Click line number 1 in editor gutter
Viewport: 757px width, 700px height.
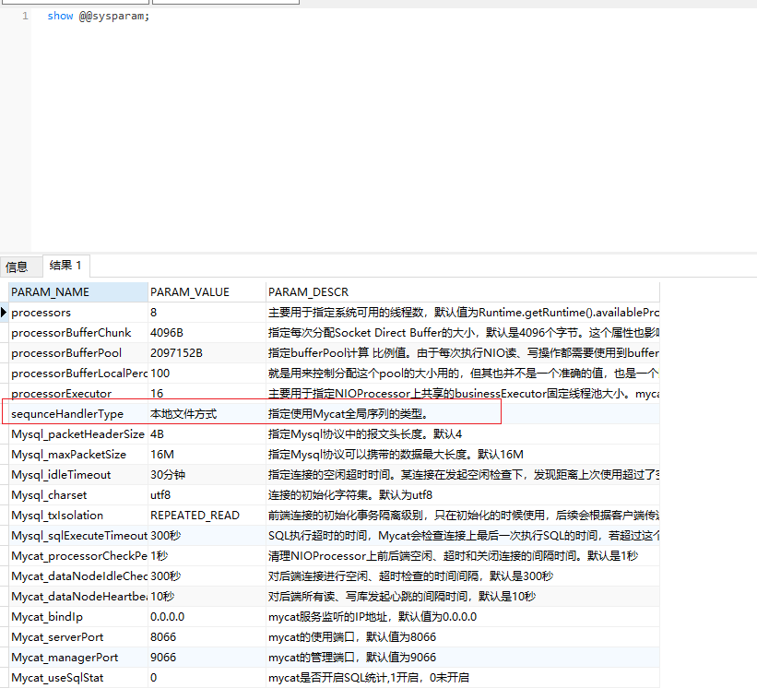click(x=25, y=17)
